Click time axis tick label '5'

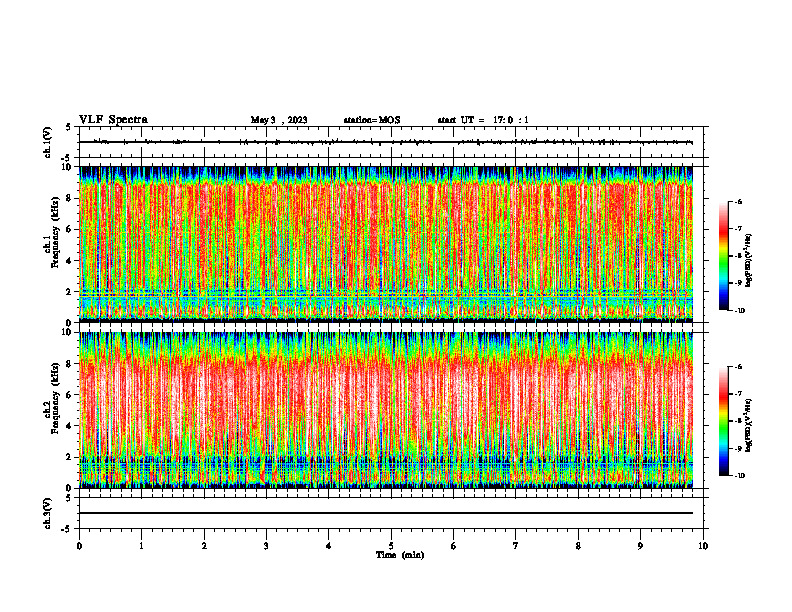[x=391, y=546]
